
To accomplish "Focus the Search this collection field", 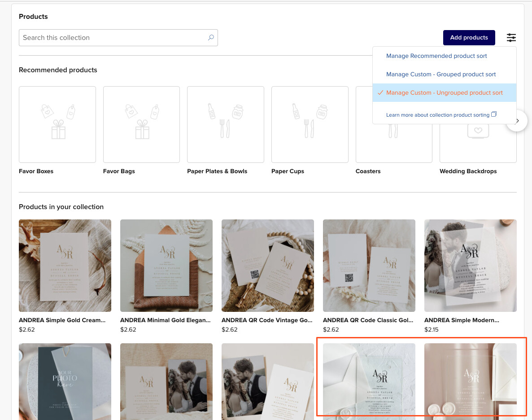I will click(x=118, y=38).
